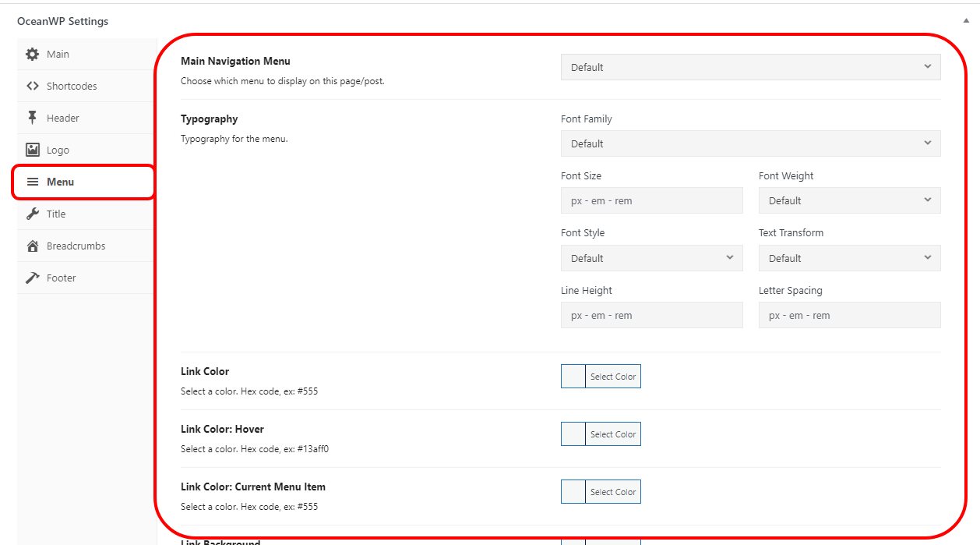Screen dimensions: 980x545
Task: Click the gear icon beside Main
Action: (32, 54)
